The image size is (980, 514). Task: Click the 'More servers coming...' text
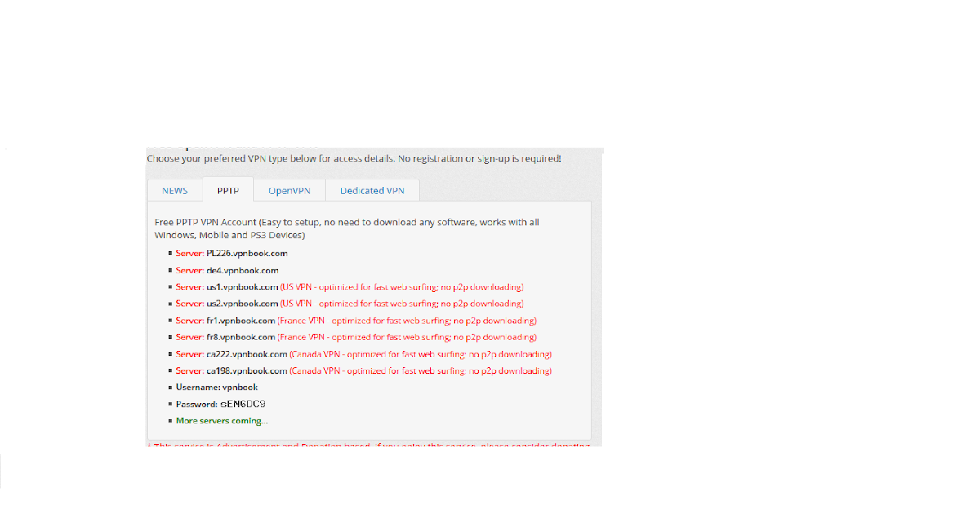point(222,421)
